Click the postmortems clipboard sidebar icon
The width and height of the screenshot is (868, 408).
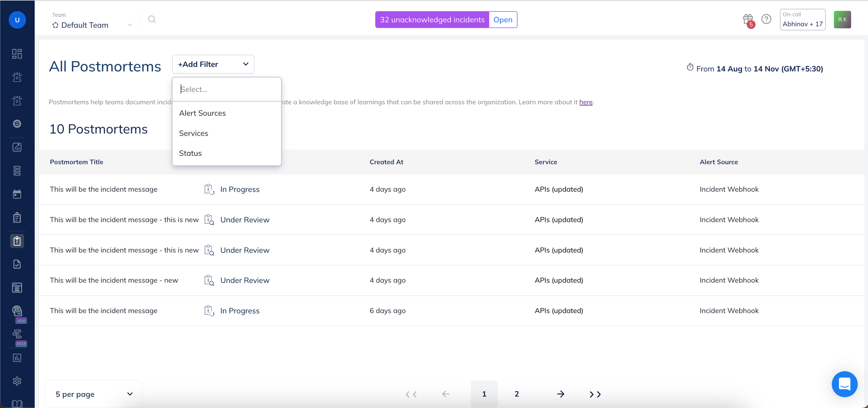[x=17, y=241]
